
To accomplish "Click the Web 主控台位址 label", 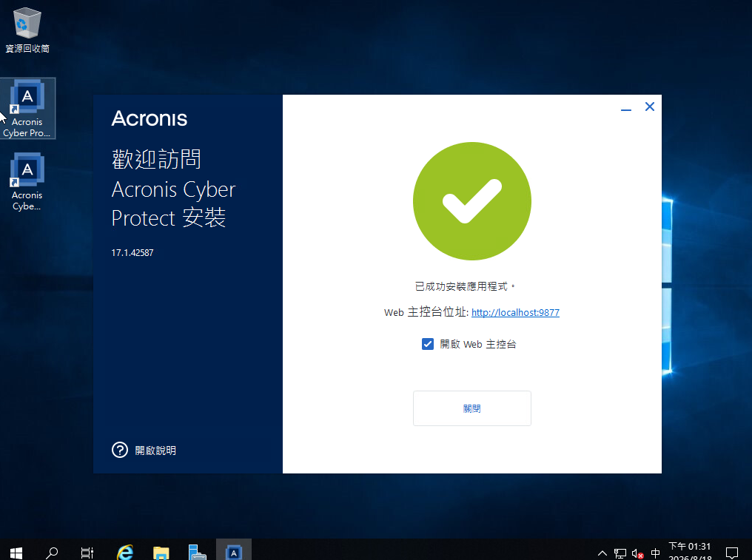I will pos(426,312).
